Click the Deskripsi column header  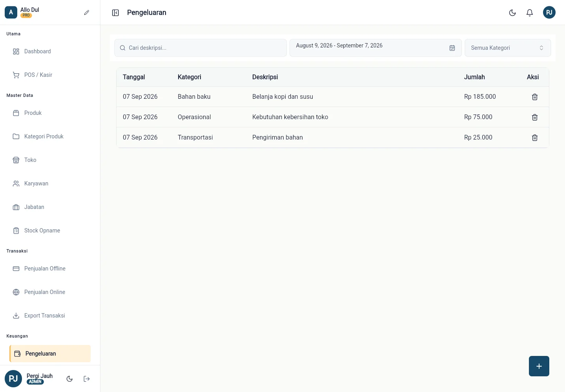pos(265,77)
